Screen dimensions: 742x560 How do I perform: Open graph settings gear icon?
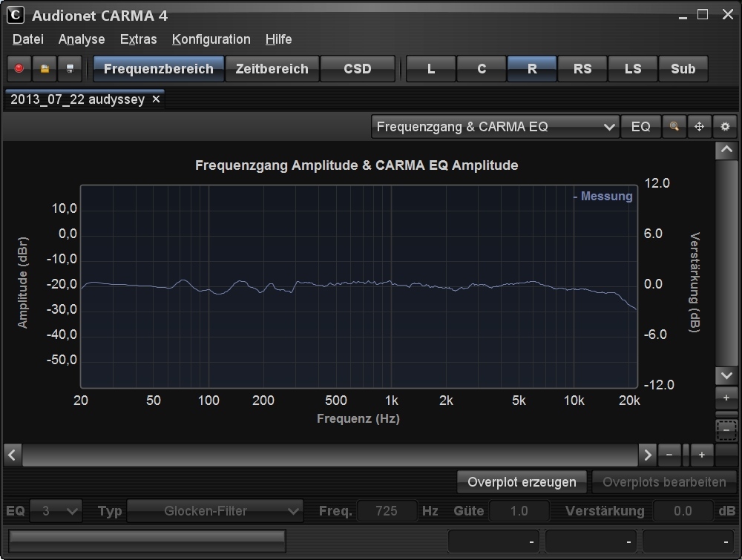(x=725, y=127)
